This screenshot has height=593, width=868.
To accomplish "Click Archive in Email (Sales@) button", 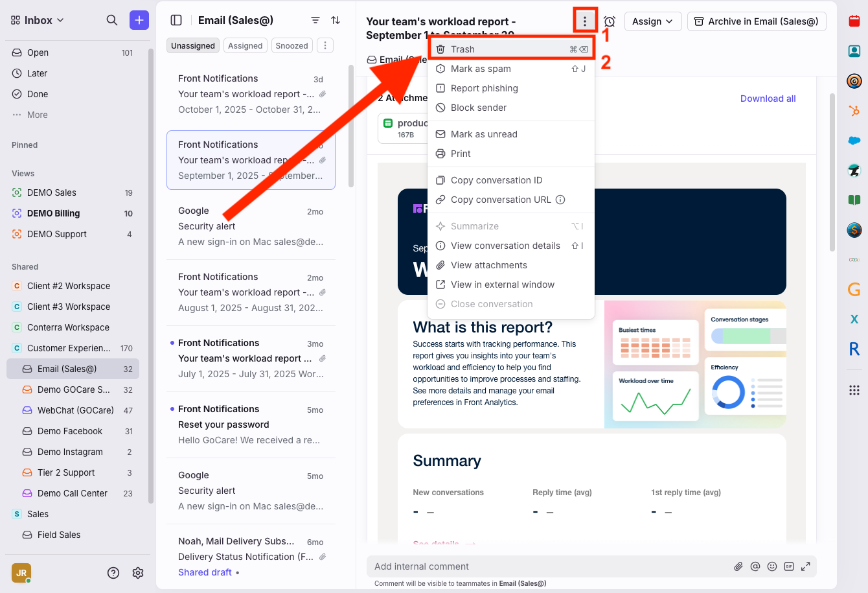I will [x=757, y=21].
